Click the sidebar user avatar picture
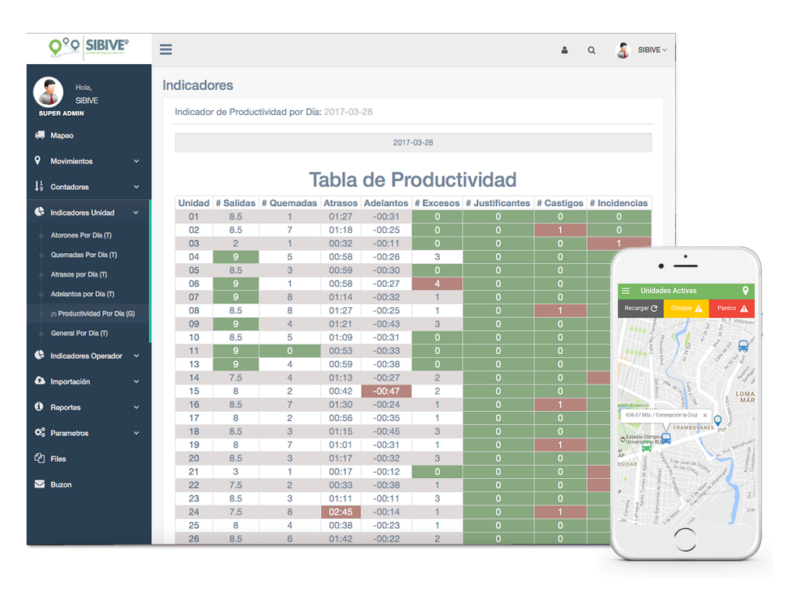The height and width of the screenshot is (593, 800). (48, 92)
